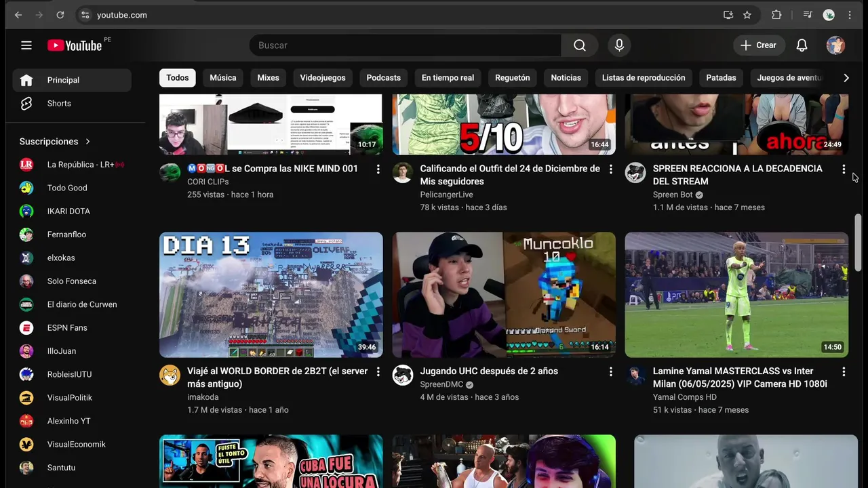Image resolution: width=868 pixels, height=488 pixels.
Task: Open the Alexinho YT subscription
Action: point(72,421)
